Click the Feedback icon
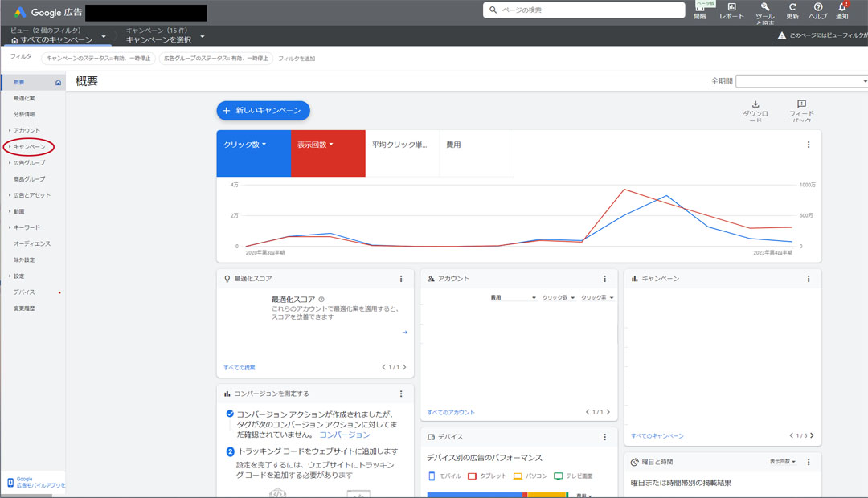This screenshot has height=498, width=868. coord(801,104)
